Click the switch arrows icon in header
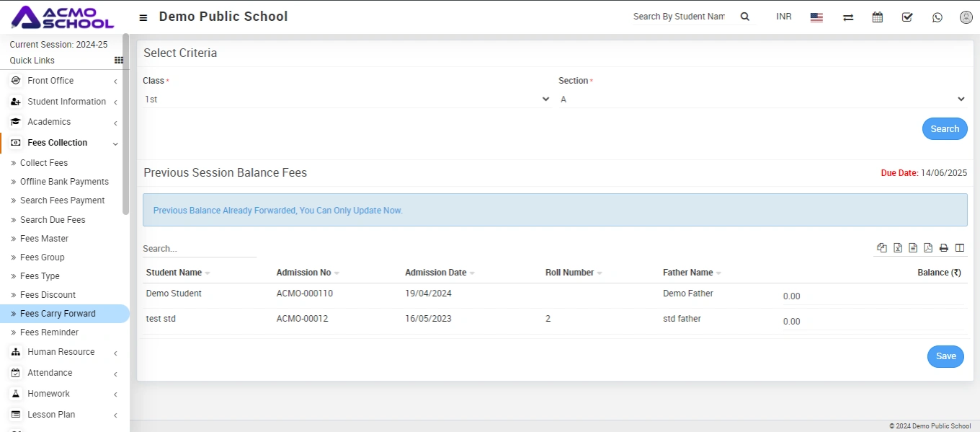 [848, 17]
